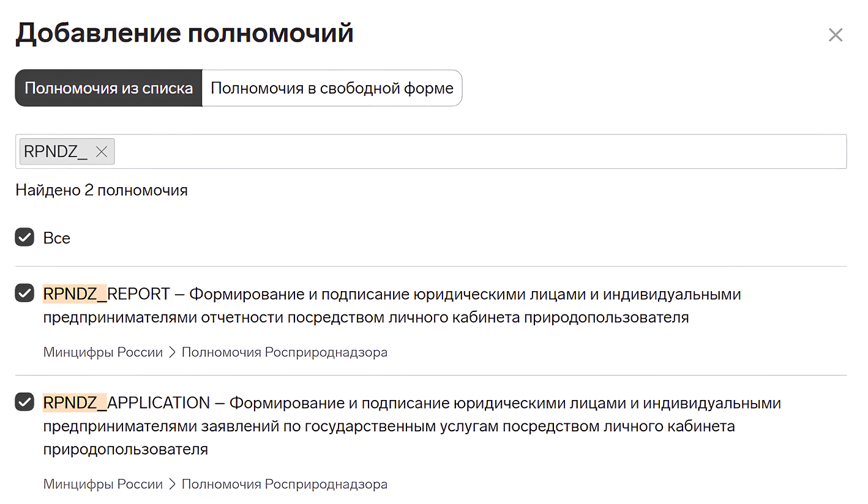Open Полномочия в свободной форме tab
The width and height of the screenshot is (868, 504).
332,88
